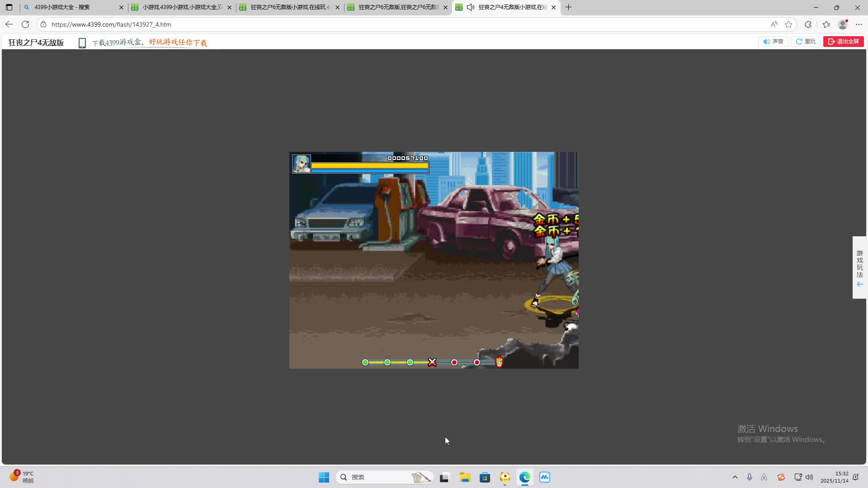
Task: Add page to favorites star icon
Action: (x=788, y=24)
